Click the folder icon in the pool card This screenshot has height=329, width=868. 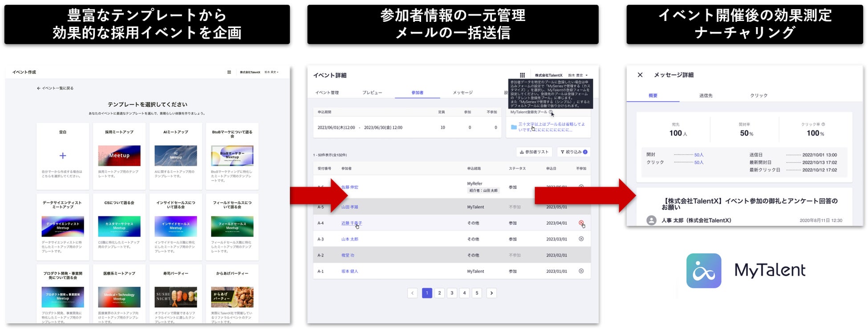coord(514,127)
